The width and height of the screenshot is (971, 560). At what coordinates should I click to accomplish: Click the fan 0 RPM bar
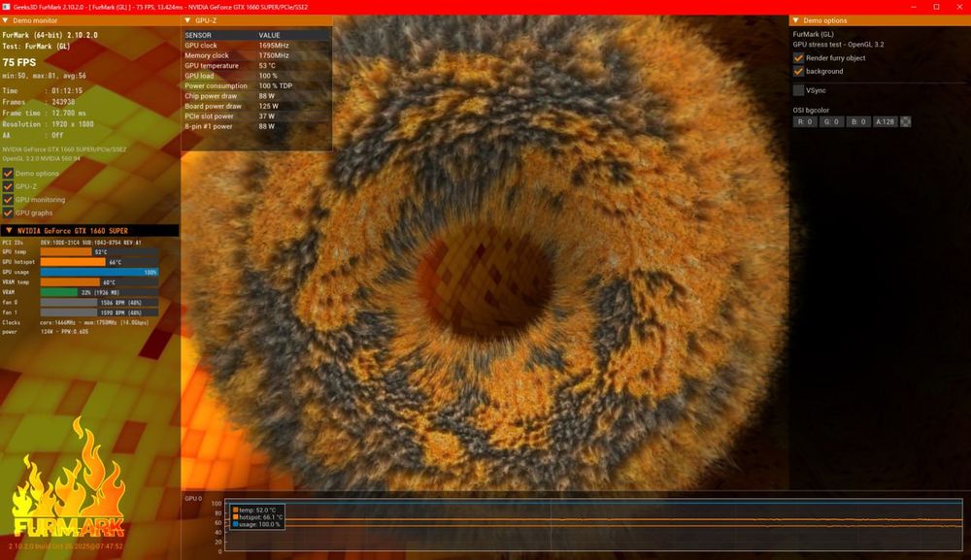pos(99,303)
